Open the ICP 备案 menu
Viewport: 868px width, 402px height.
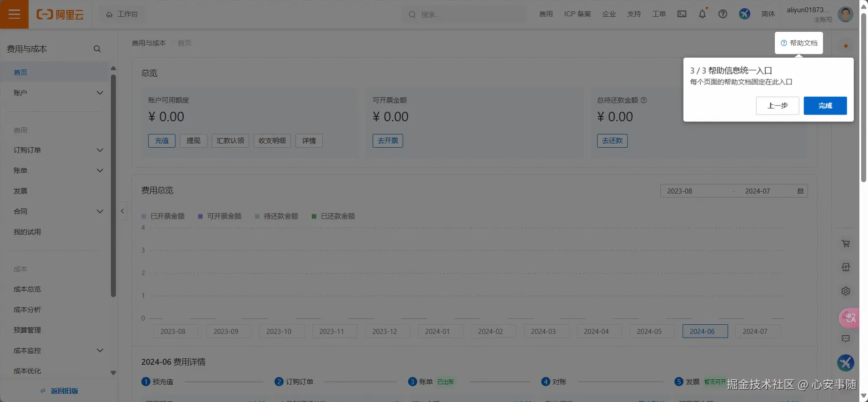pyautogui.click(x=578, y=14)
